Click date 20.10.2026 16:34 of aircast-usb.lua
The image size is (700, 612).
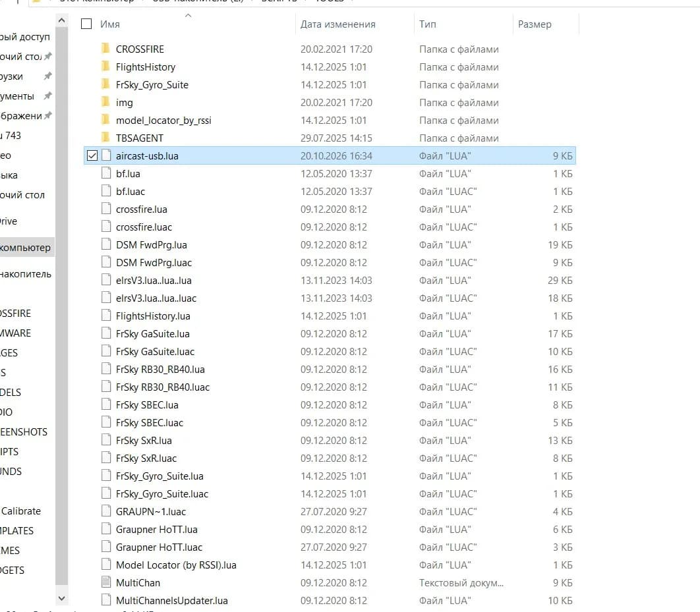point(336,156)
